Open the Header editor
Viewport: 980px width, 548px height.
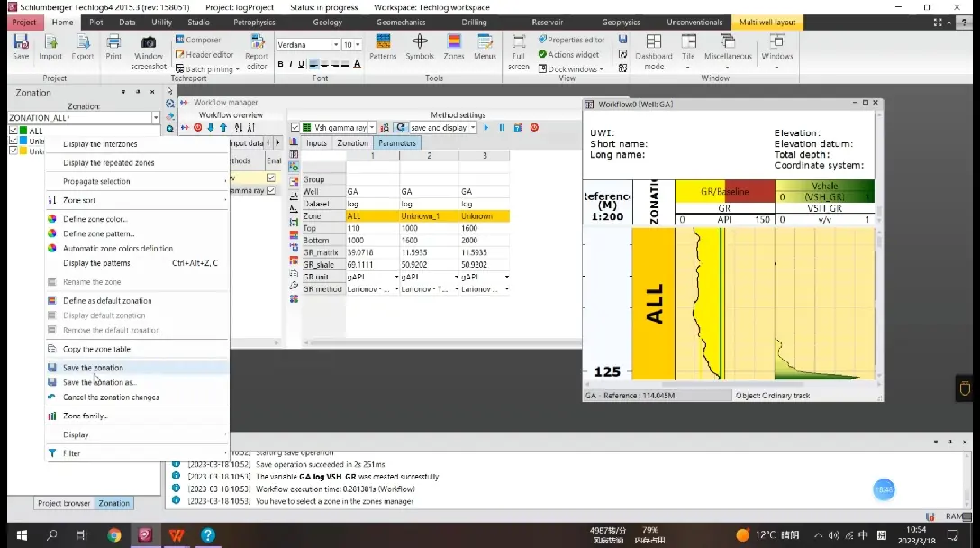pyautogui.click(x=204, y=54)
